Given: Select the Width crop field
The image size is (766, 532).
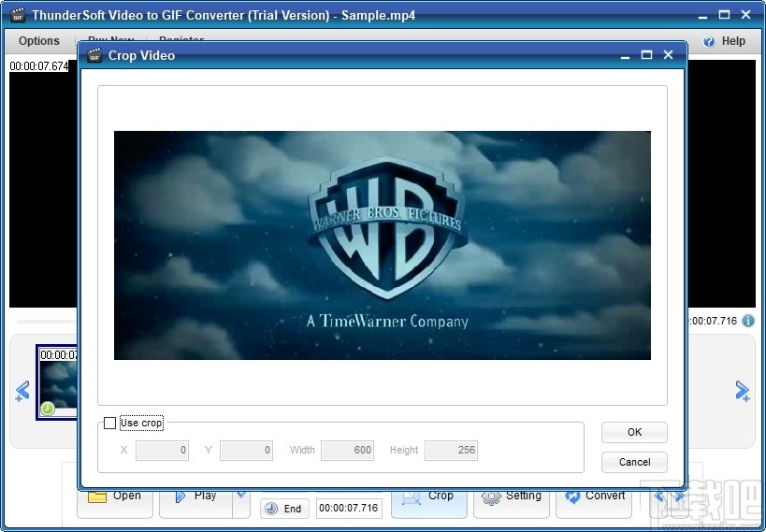Looking at the screenshot, I should [347, 450].
